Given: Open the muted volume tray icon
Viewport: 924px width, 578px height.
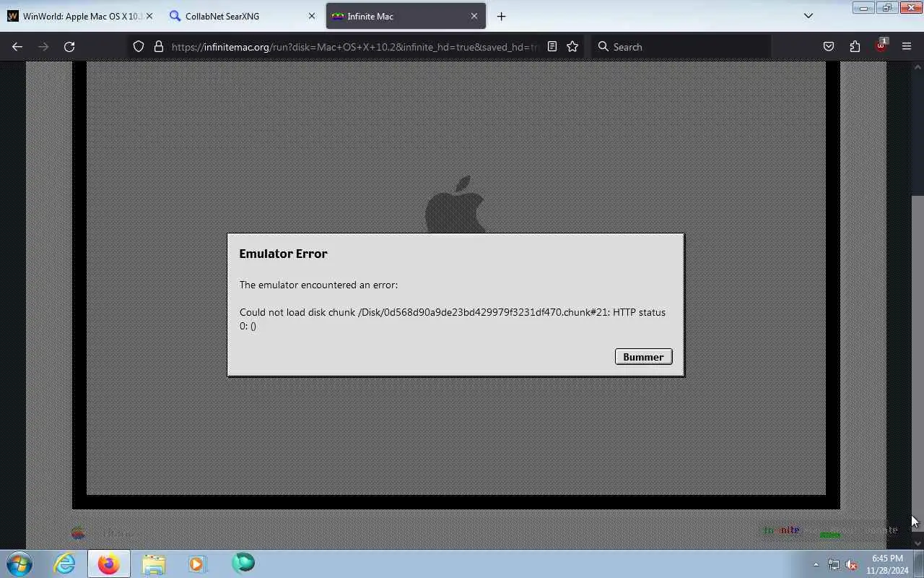Looking at the screenshot, I should (x=852, y=564).
